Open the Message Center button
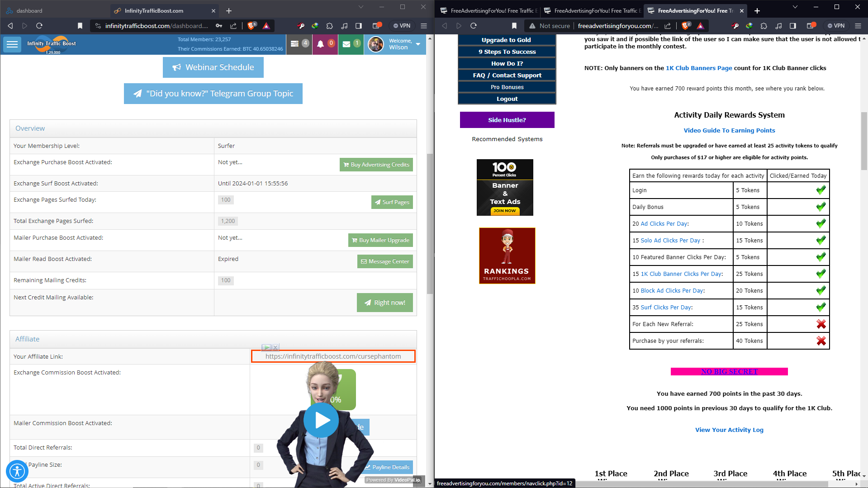The image size is (868, 488). click(384, 261)
